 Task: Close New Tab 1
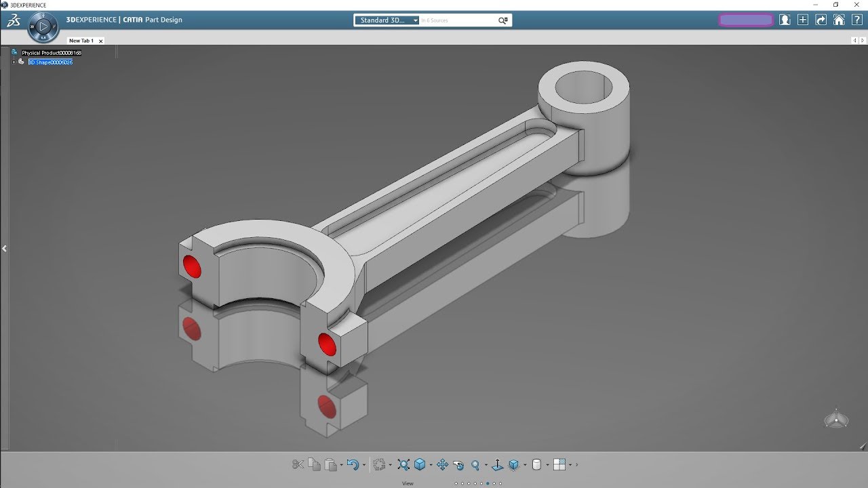coord(101,41)
